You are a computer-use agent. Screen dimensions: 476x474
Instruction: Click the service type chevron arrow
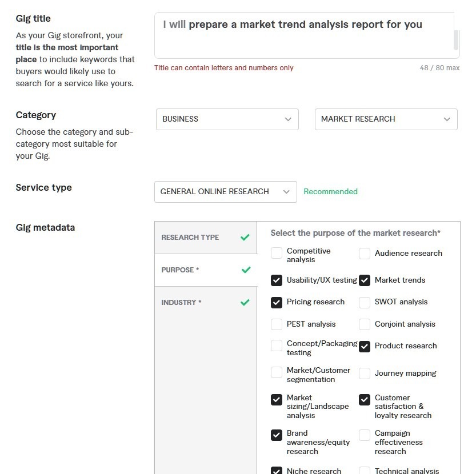coord(286,192)
